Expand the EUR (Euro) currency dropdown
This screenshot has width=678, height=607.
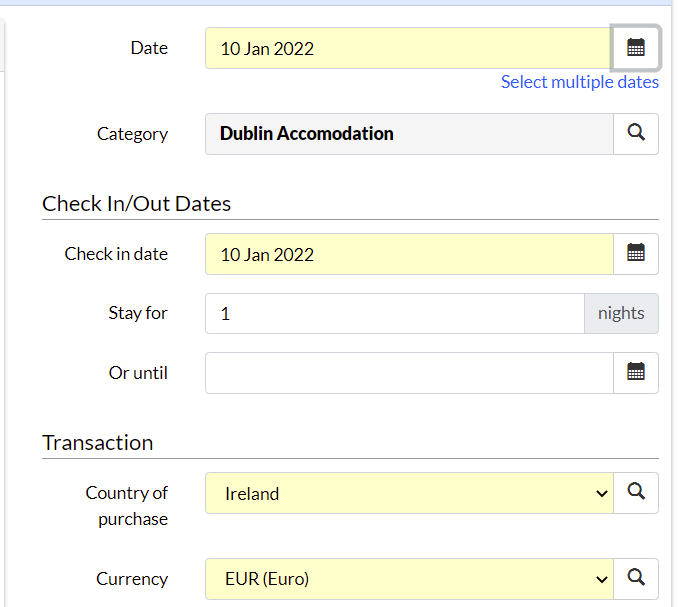[409, 578]
